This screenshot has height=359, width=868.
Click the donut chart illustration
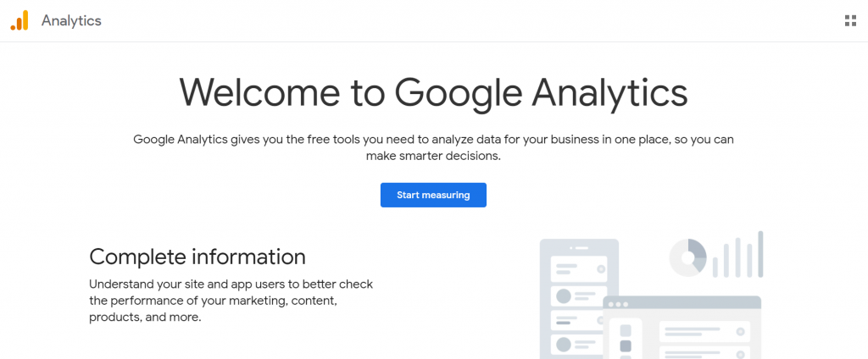[x=687, y=257]
